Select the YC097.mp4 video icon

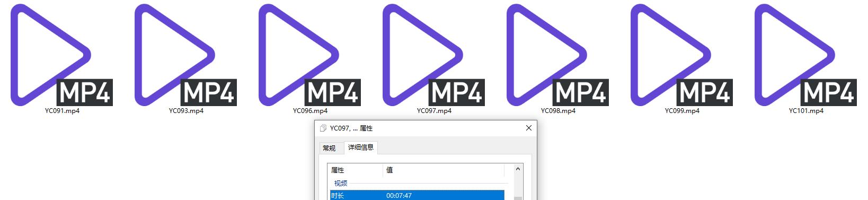434,55
